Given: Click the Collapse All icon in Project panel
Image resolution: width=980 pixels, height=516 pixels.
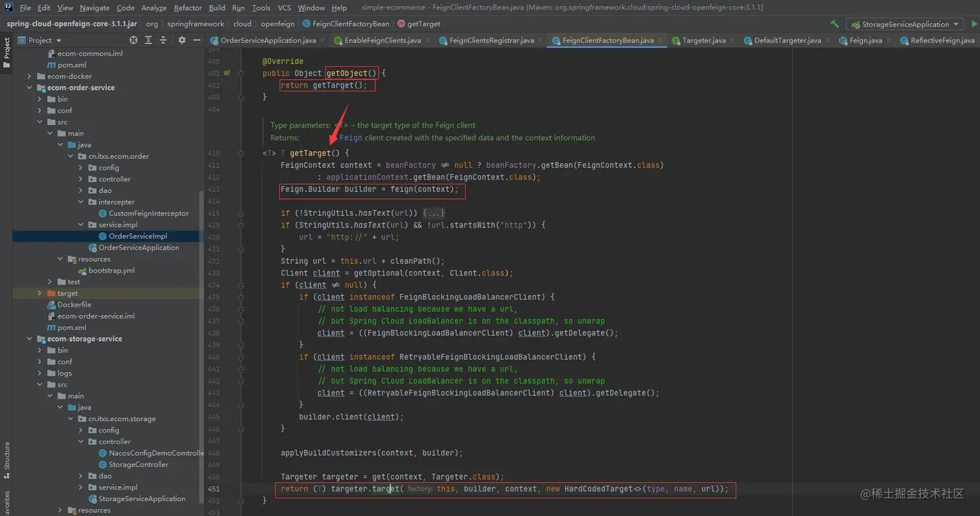Looking at the screenshot, I should click(163, 40).
